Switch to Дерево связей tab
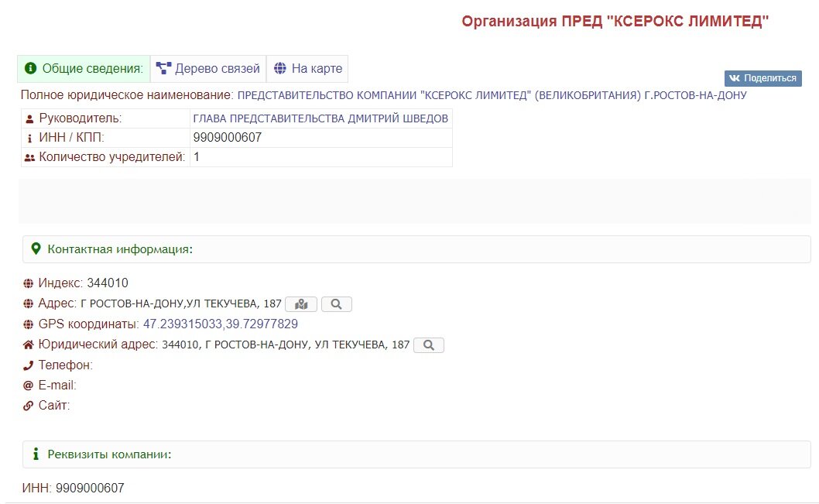Viewport: 819px width, 504px height. click(x=208, y=68)
